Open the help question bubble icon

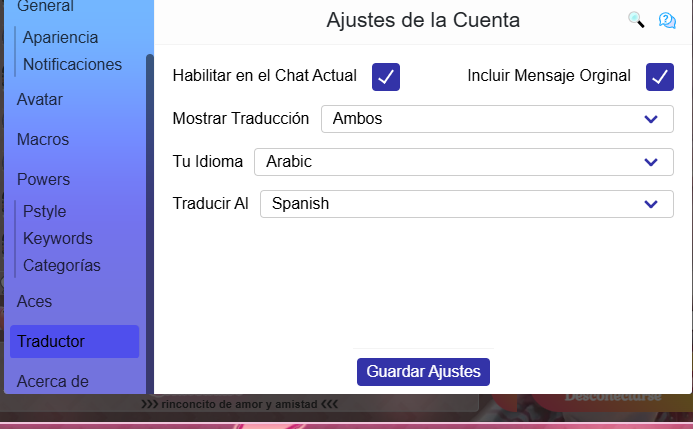(x=667, y=20)
